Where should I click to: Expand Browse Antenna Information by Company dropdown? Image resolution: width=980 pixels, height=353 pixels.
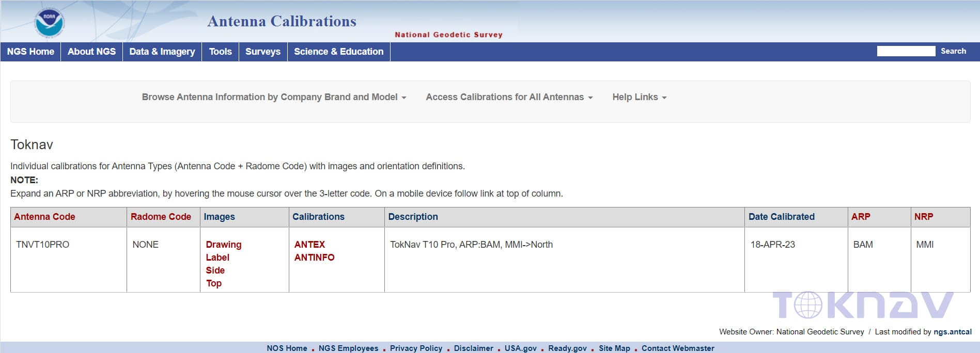274,97
